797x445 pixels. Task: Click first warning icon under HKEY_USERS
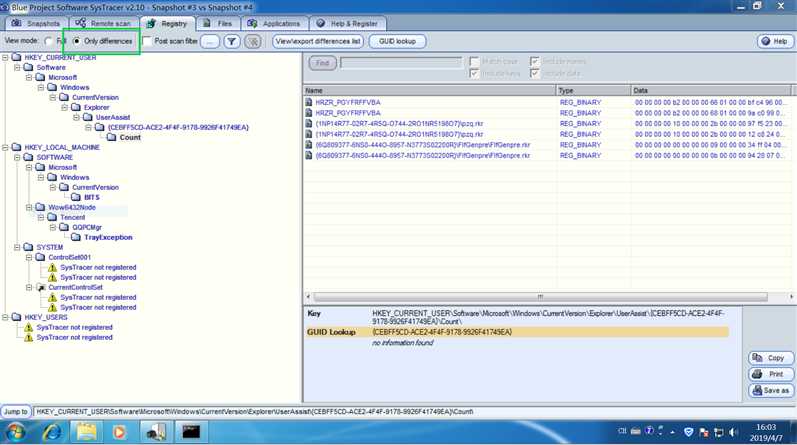click(28, 328)
